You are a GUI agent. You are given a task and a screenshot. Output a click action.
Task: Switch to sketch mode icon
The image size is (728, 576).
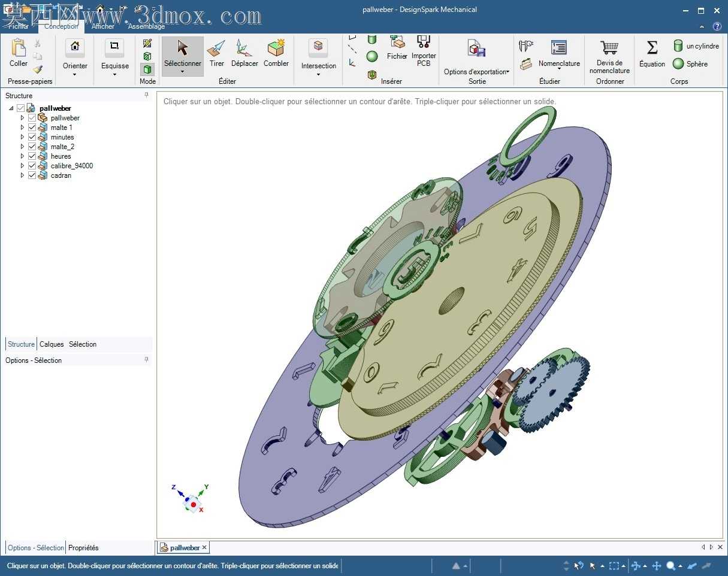click(147, 43)
